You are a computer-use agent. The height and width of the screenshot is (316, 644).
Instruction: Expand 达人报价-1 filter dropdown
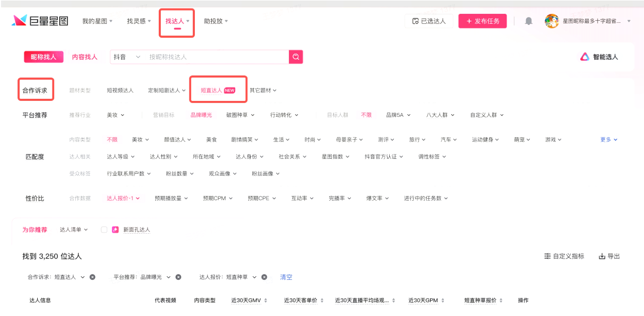tap(123, 198)
